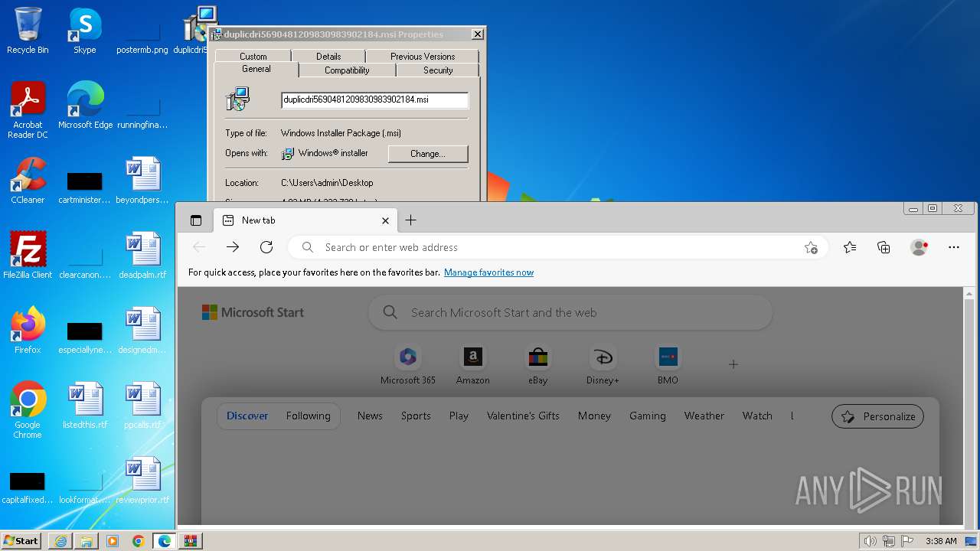The image size is (980, 551).
Task: Select designedm document on desktop
Action: coord(142,331)
